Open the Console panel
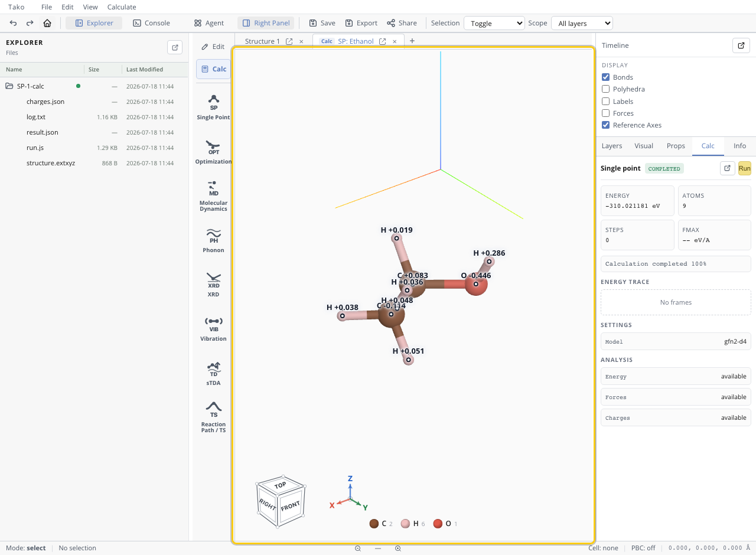This screenshot has height=555, width=756. (151, 23)
